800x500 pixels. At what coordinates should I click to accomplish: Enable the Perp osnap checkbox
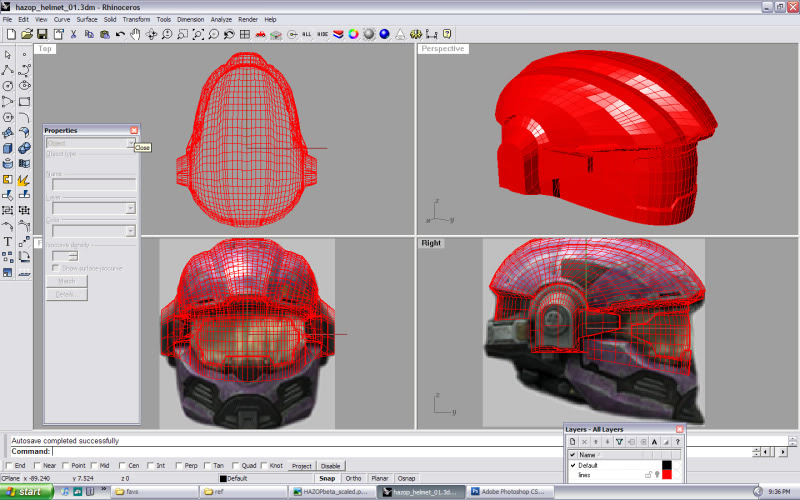pyautogui.click(x=179, y=465)
